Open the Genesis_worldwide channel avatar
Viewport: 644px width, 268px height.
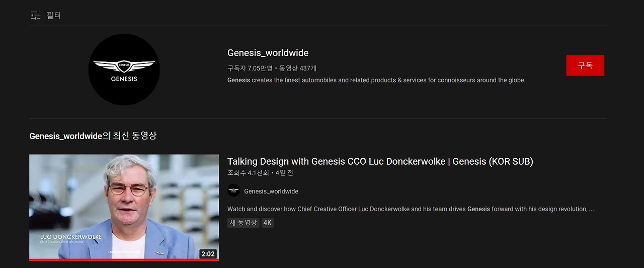tap(124, 70)
